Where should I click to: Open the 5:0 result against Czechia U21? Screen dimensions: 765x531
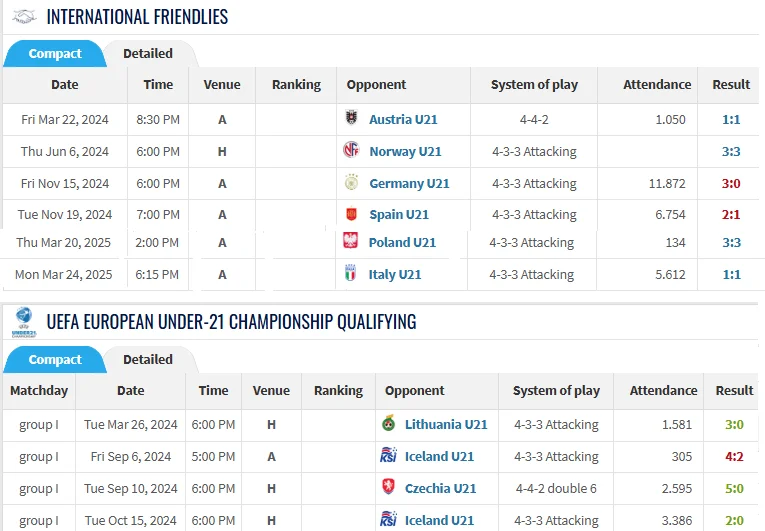(735, 488)
